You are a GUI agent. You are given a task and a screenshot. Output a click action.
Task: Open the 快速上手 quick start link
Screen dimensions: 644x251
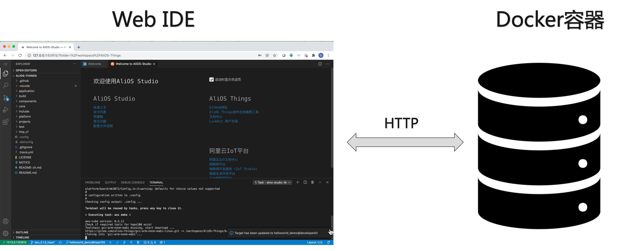(x=100, y=107)
